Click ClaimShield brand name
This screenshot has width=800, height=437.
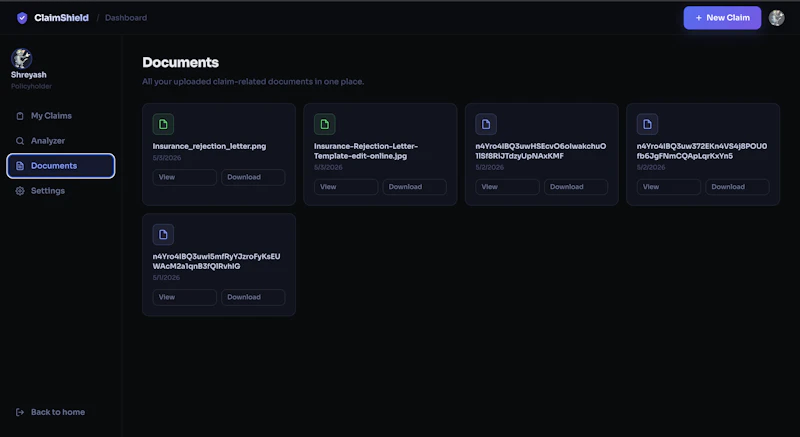point(61,18)
